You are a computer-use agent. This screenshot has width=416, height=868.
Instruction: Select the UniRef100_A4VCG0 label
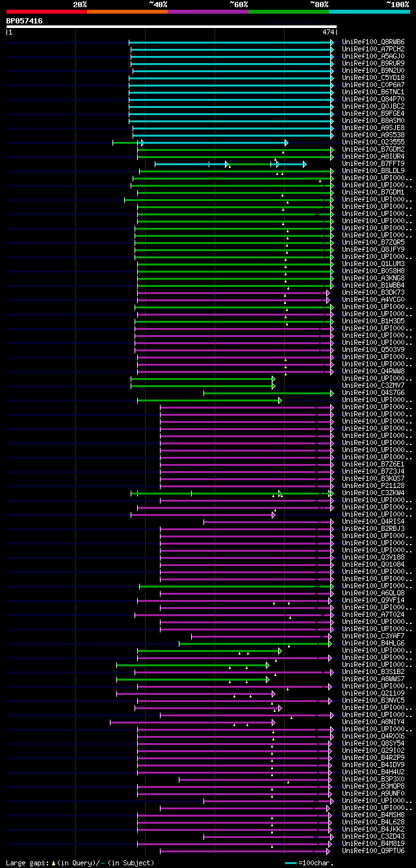click(373, 299)
